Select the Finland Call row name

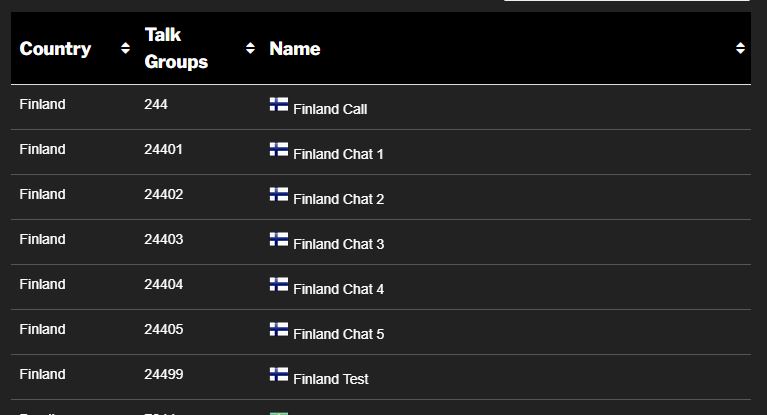tap(330, 109)
